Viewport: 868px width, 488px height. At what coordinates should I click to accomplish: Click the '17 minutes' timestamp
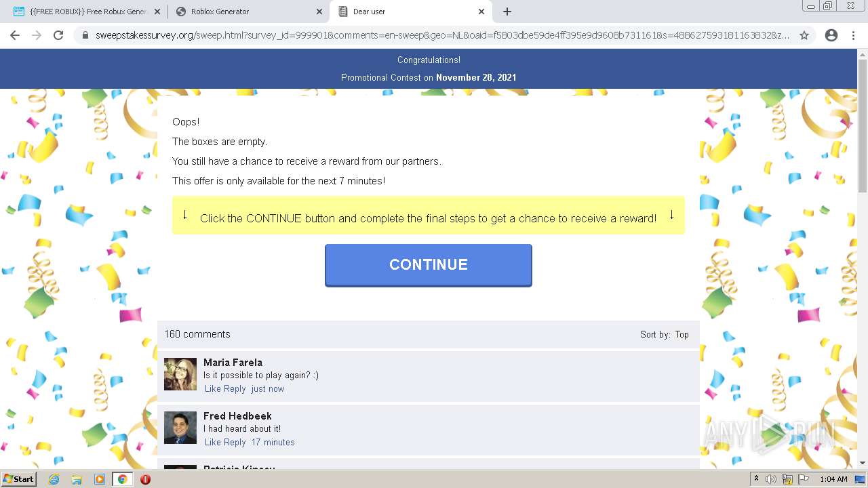click(x=273, y=442)
